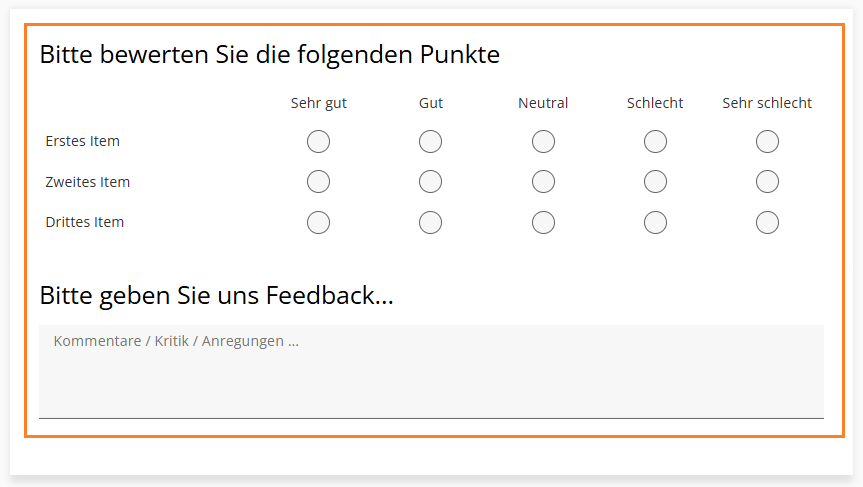Click the Erstes Item row label
The width and height of the screenshot is (863, 487).
(83, 141)
